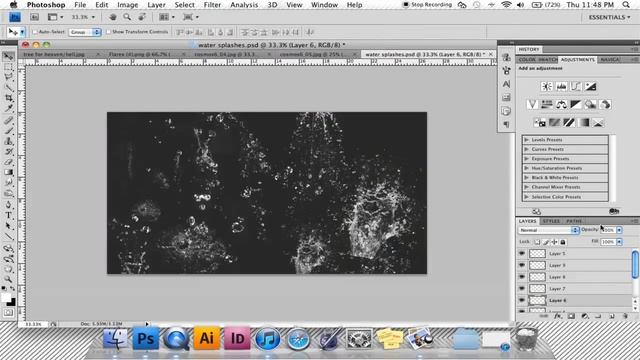640x360 pixels.
Task: Add a Black & White adjustment
Action: (x=576, y=104)
